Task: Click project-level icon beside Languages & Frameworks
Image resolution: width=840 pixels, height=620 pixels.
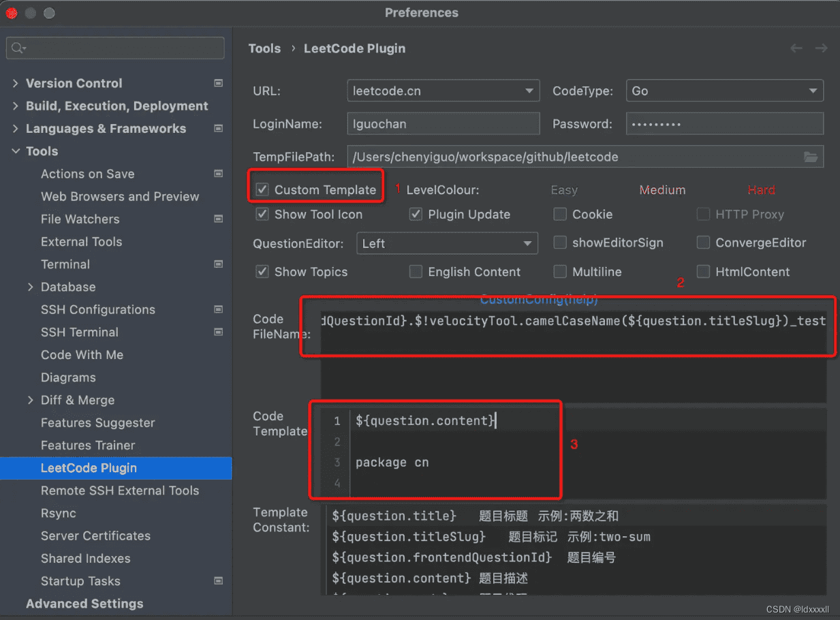Action: pos(219,128)
